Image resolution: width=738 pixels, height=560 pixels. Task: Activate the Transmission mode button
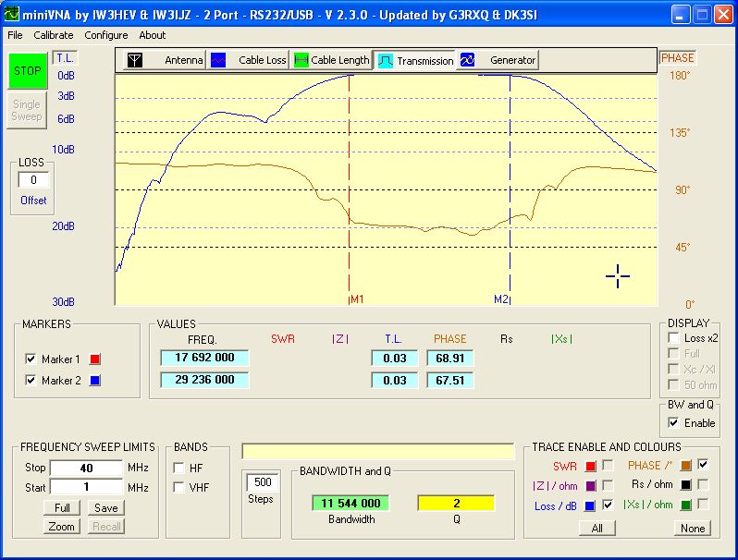(415, 60)
